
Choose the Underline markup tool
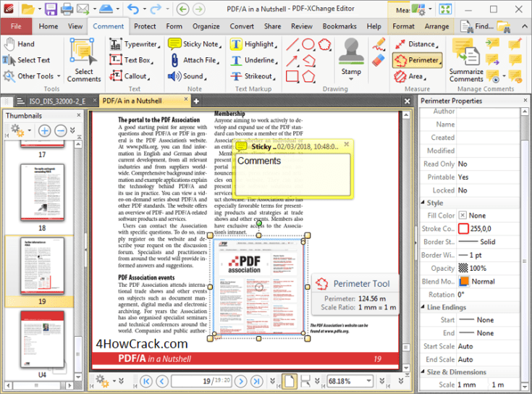(x=254, y=60)
